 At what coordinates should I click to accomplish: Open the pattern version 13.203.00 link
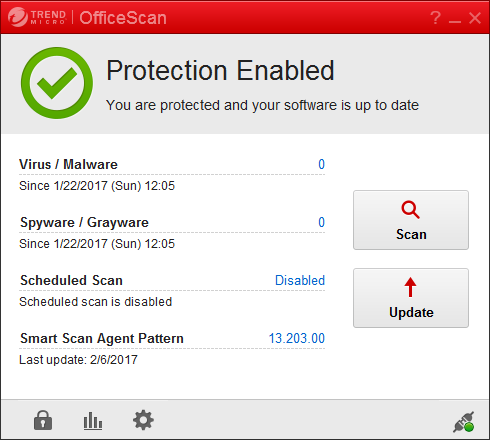[297, 338]
